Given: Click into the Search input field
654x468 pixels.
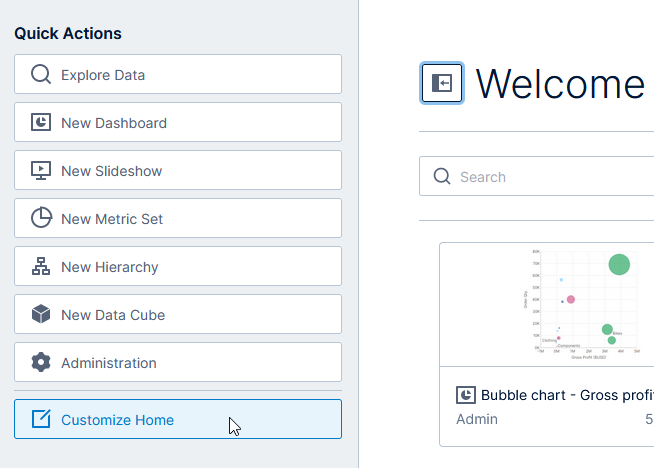Looking at the screenshot, I should tap(550, 177).
